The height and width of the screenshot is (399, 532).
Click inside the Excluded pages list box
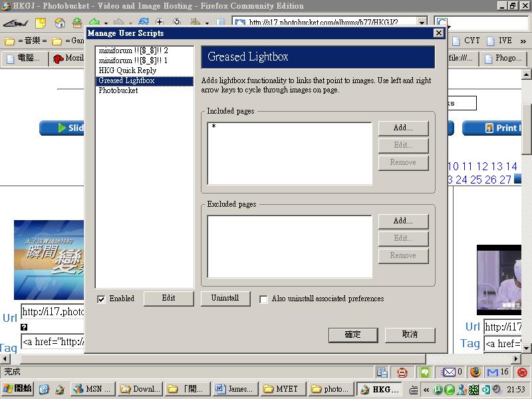290,246
